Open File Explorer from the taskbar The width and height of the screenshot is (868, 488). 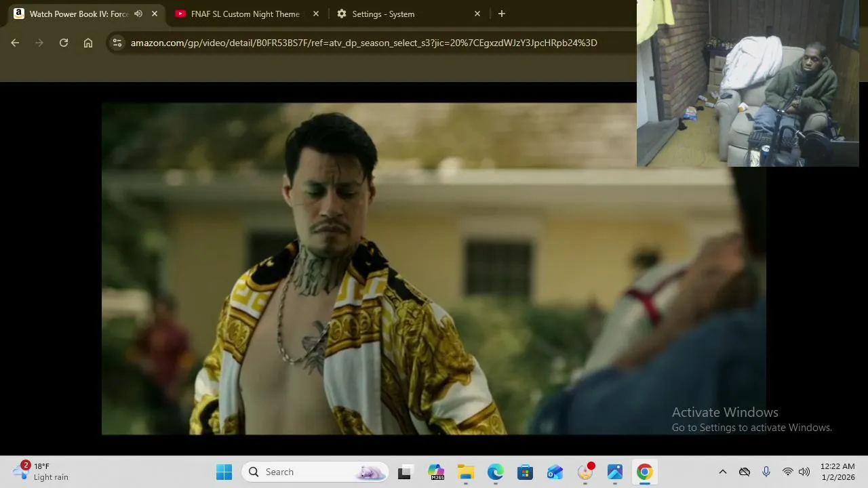click(x=465, y=472)
